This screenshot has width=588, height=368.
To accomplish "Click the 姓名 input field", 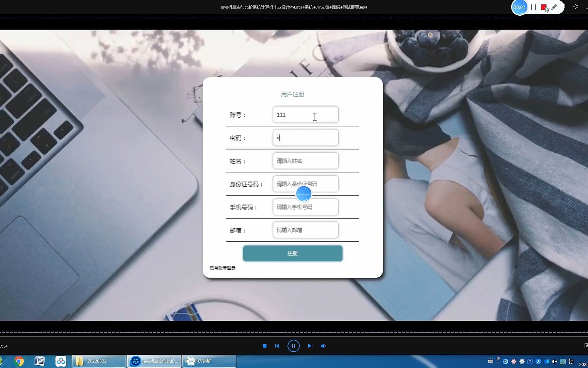I will click(306, 161).
